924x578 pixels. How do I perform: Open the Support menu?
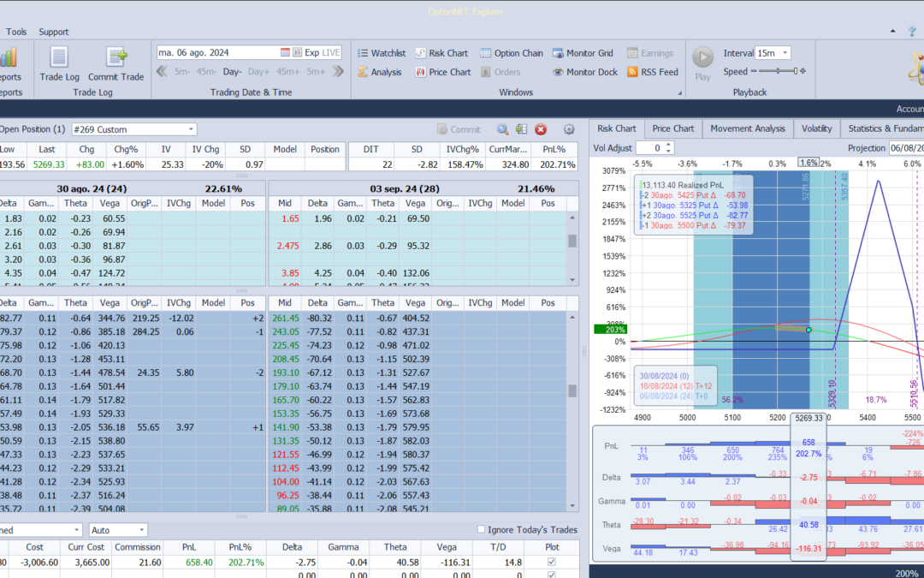[x=54, y=32]
